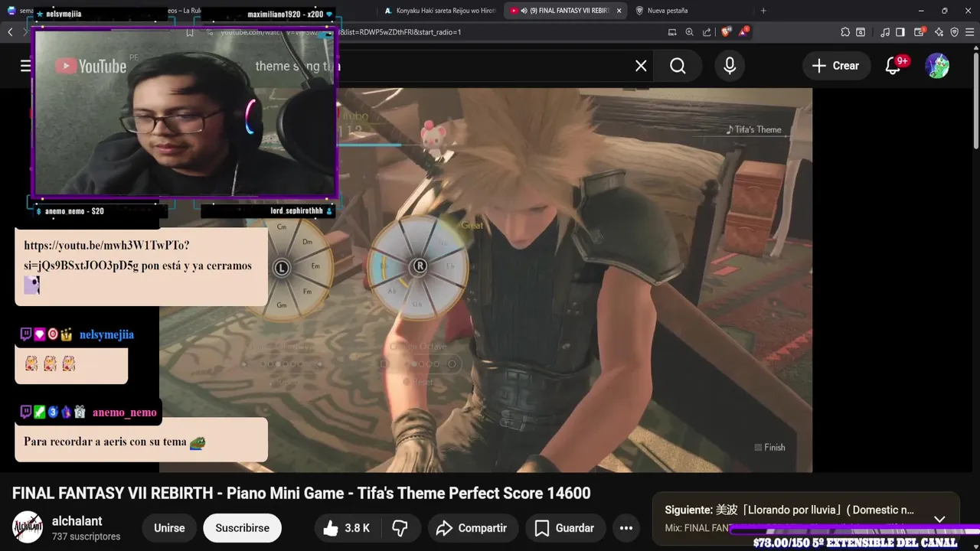The width and height of the screenshot is (980, 551).
Task: Open the Crear menu
Action: (x=836, y=66)
